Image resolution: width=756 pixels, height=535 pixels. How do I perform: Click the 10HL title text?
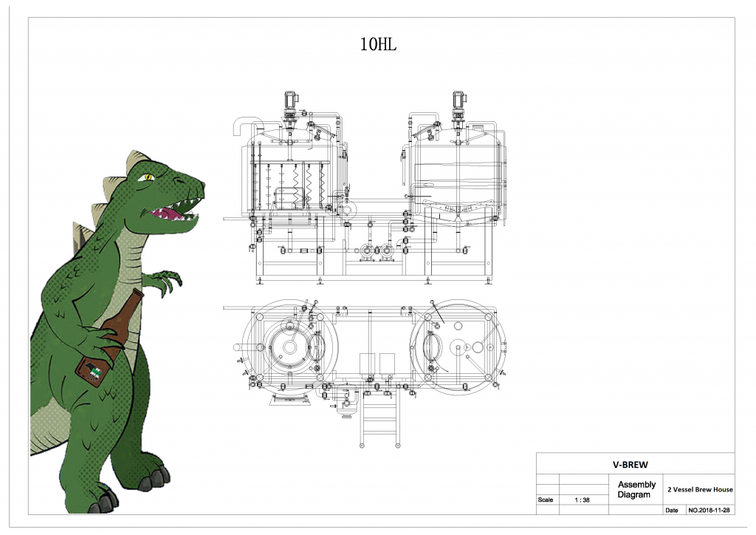(x=378, y=44)
